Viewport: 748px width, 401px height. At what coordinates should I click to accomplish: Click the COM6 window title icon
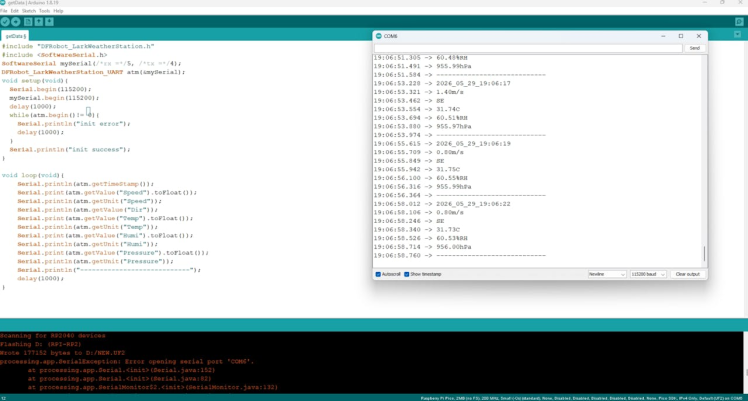tap(379, 36)
